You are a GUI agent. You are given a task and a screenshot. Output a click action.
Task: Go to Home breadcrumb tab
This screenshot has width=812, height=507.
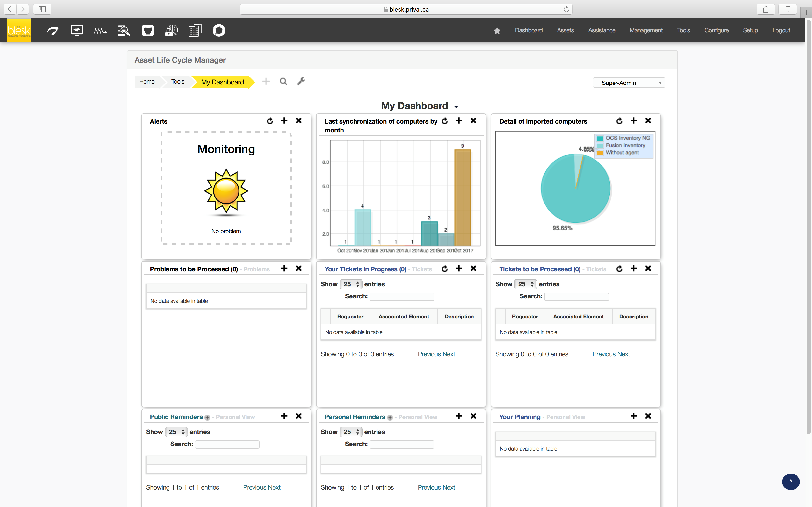[x=147, y=82]
